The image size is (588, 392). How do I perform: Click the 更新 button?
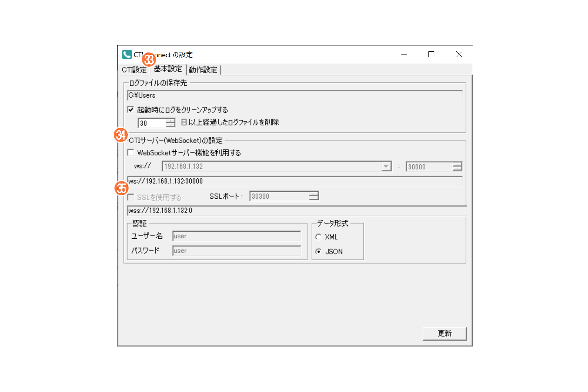(x=445, y=333)
